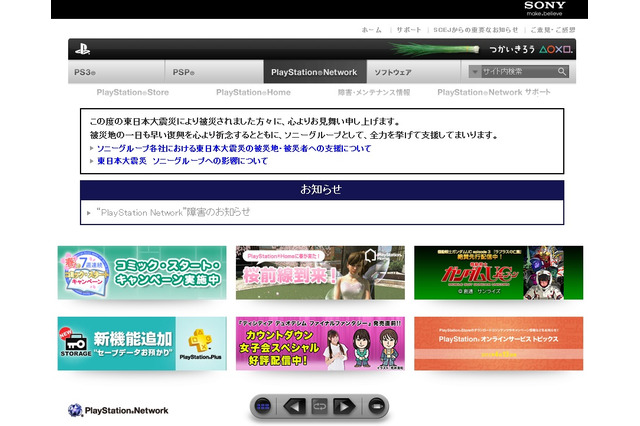640x426 pixels.
Task: Click the PlayStation logo in the header
Action: (x=82, y=49)
